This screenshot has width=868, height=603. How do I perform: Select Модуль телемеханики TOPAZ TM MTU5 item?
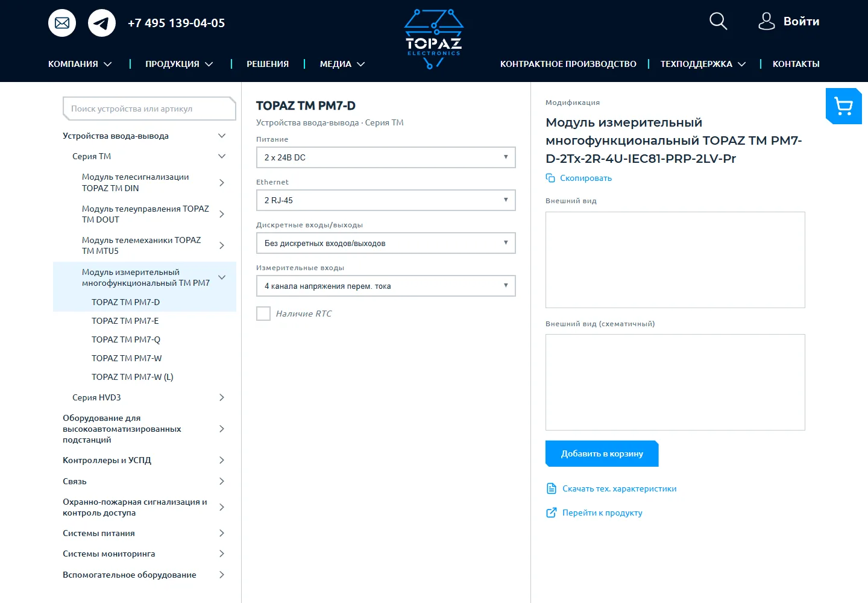142,245
